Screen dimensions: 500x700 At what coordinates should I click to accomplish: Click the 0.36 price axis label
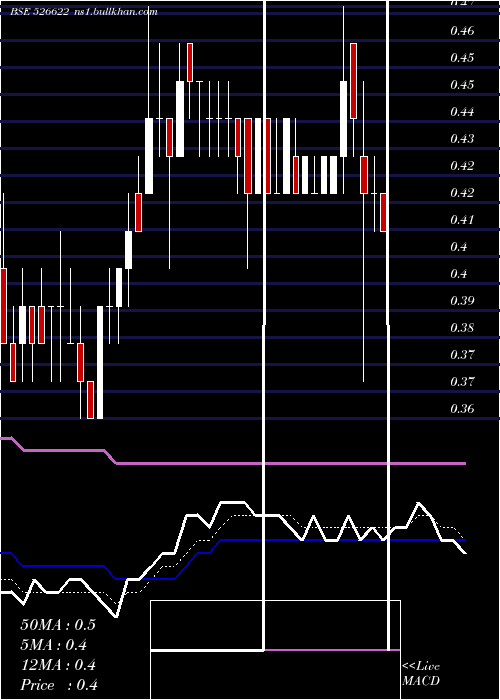[462, 408]
